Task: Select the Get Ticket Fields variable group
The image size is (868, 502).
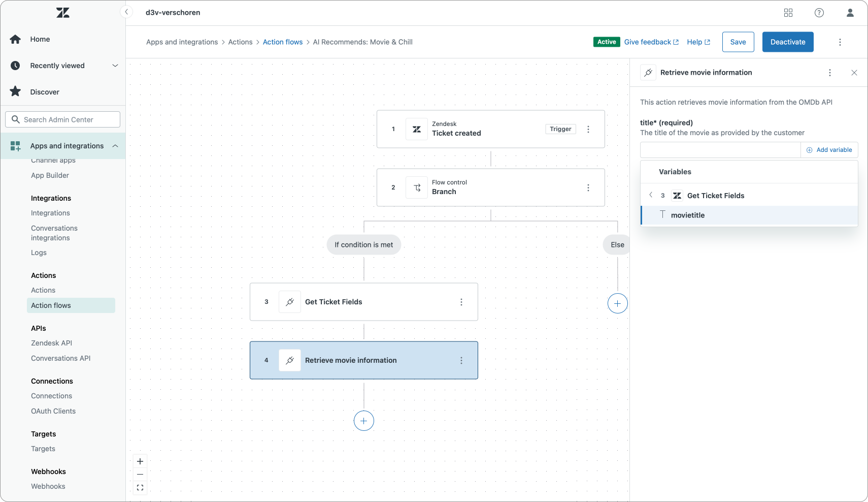Action: (x=750, y=196)
